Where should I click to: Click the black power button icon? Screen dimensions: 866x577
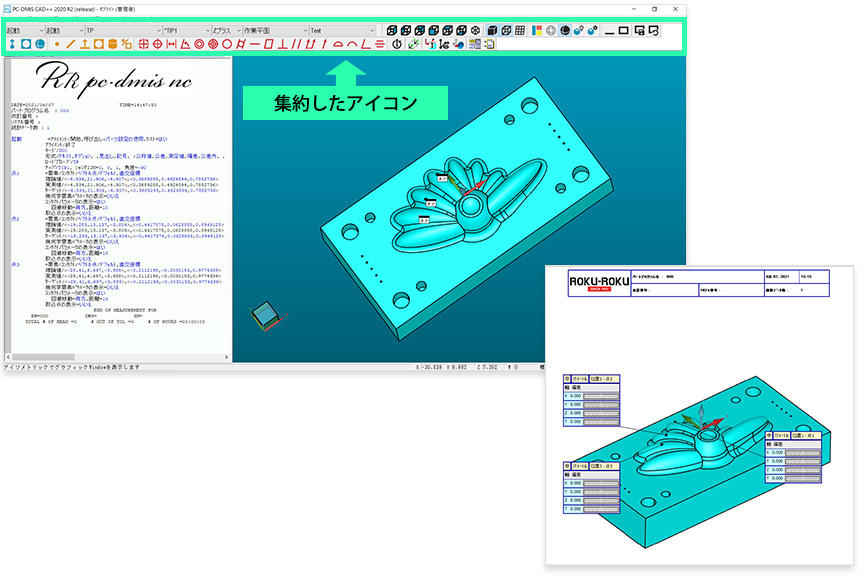397,44
